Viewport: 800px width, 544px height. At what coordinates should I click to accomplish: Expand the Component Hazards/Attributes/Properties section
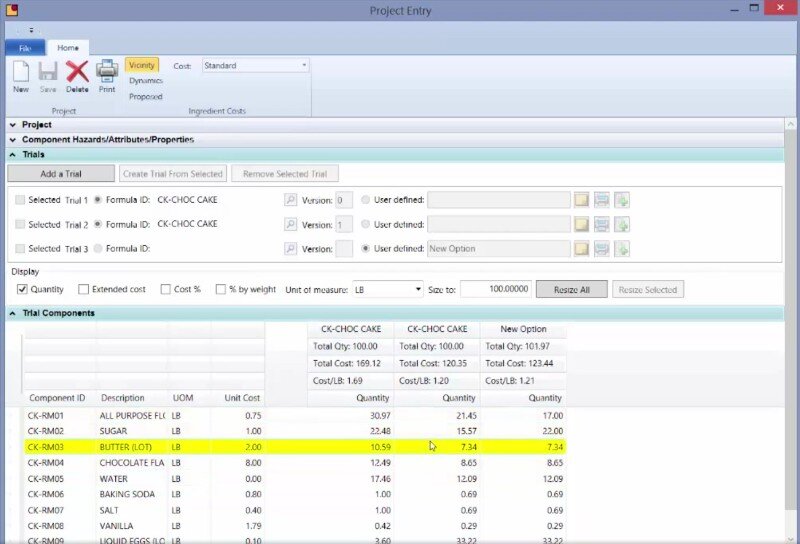[13, 140]
